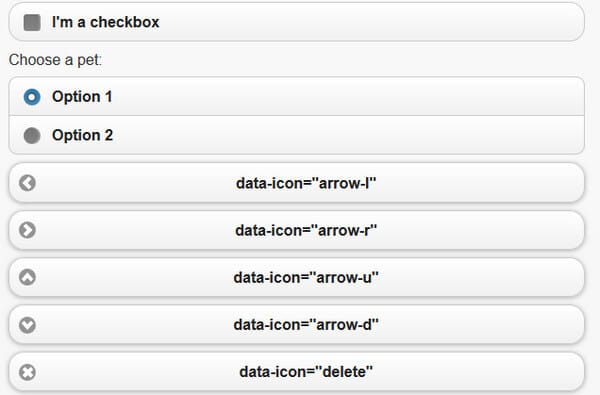Choose the "Option 2" text label
The height and width of the screenshot is (395, 600).
(x=82, y=135)
